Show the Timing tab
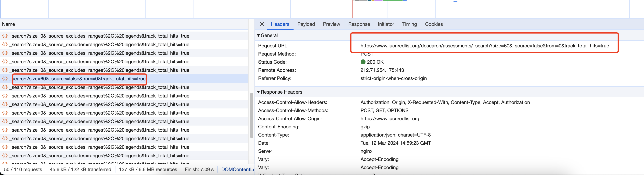The image size is (644, 175). (x=409, y=24)
